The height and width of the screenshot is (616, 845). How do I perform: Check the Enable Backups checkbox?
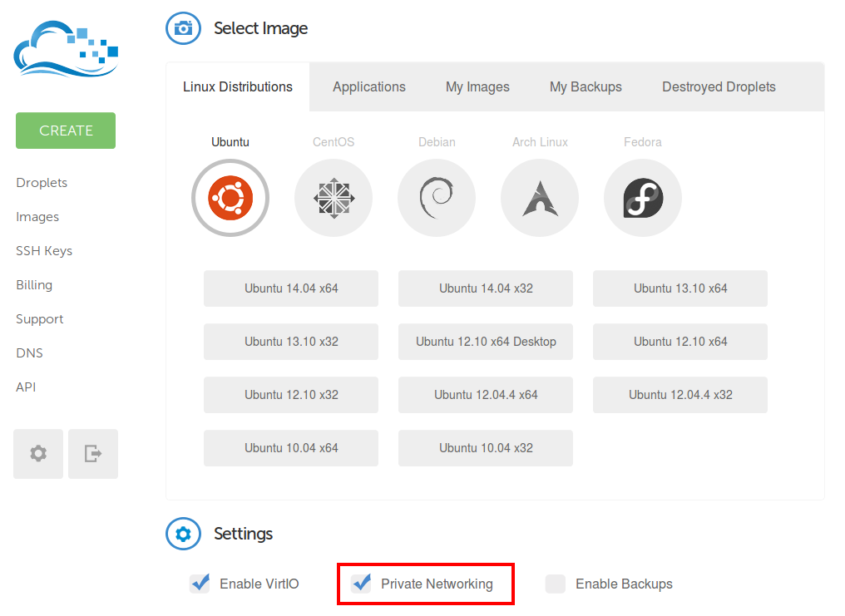pos(555,584)
